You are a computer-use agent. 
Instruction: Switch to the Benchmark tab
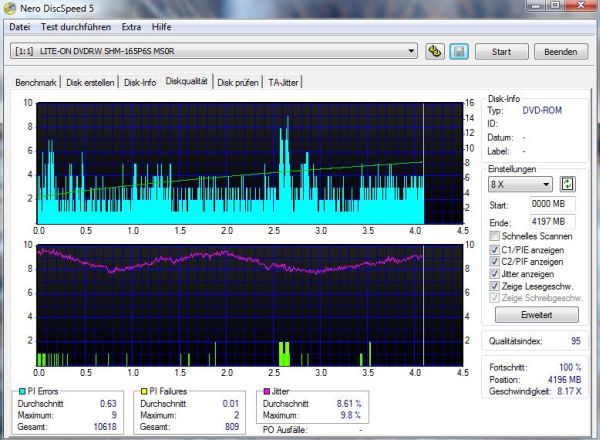[x=35, y=83]
